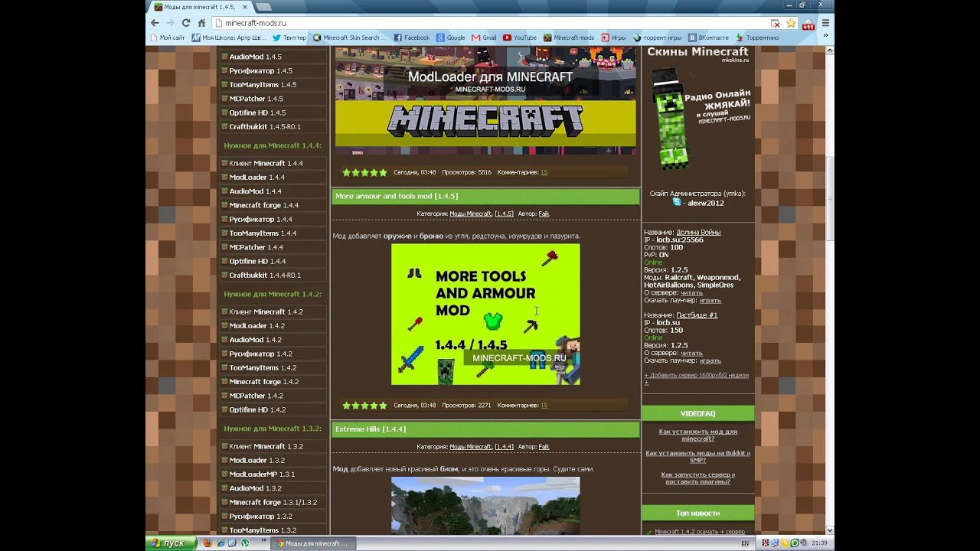Rate the More armour post with stars
The width and height of the screenshot is (980, 551).
point(364,406)
